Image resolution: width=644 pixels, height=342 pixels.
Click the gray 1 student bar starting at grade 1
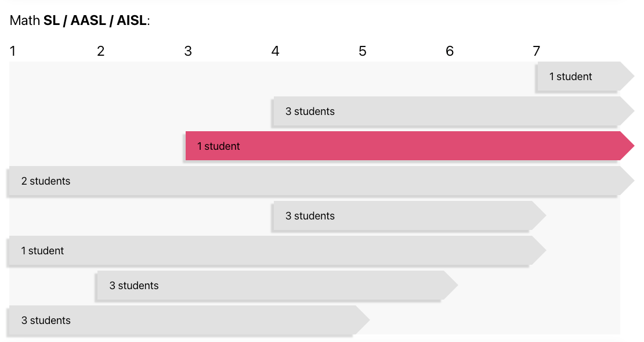(x=278, y=251)
